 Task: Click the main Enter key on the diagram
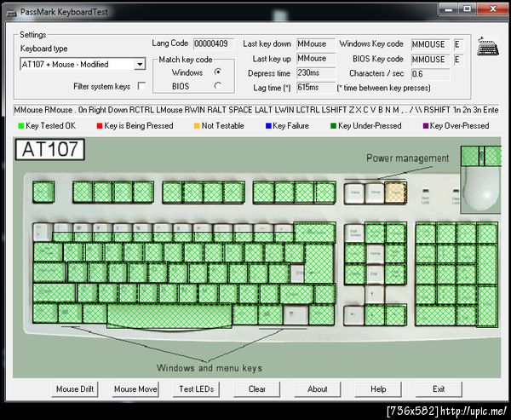(319, 263)
